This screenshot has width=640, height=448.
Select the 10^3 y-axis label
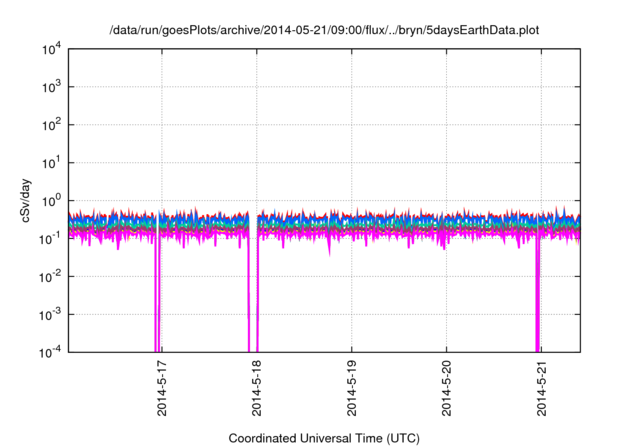[x=51, y=87]
